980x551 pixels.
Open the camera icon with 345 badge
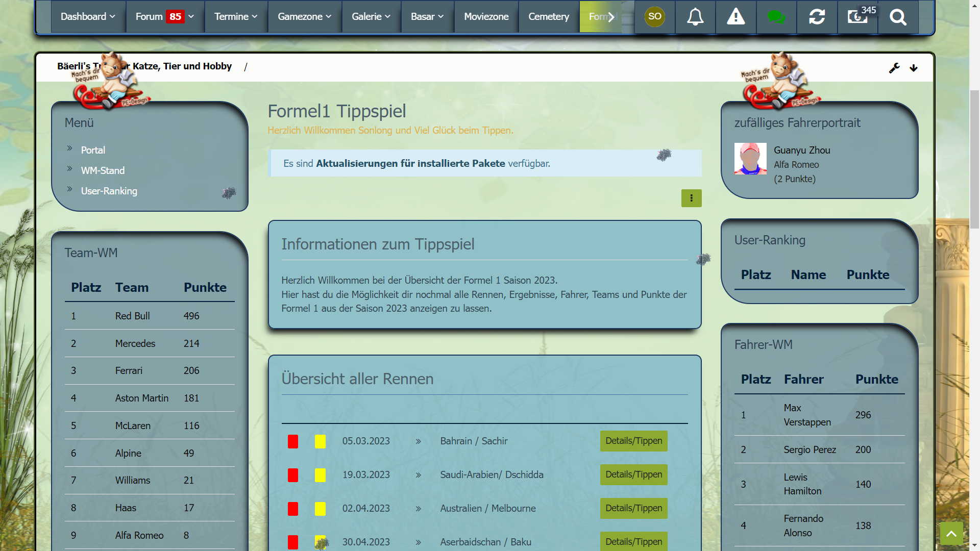(x=857, y=17)
